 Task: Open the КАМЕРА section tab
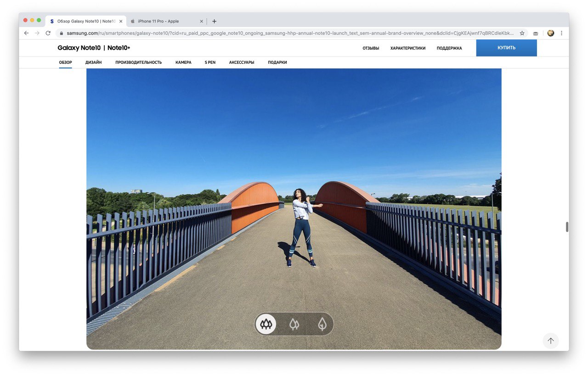click(183, 62)
